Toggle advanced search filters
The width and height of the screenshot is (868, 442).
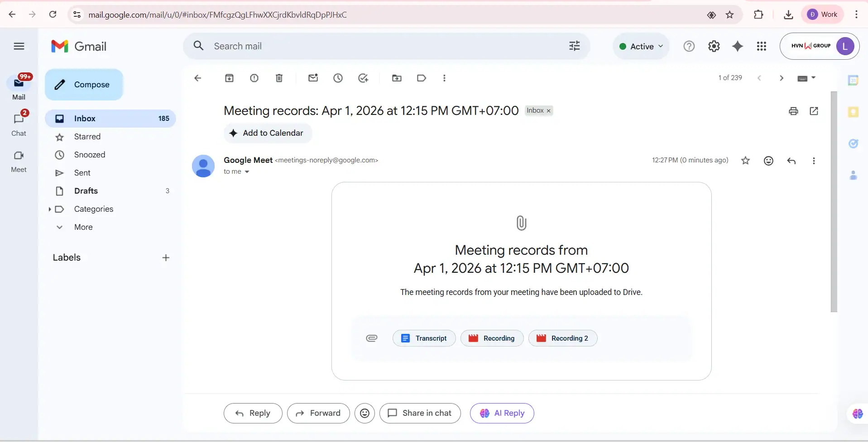[x=574, y=46]
